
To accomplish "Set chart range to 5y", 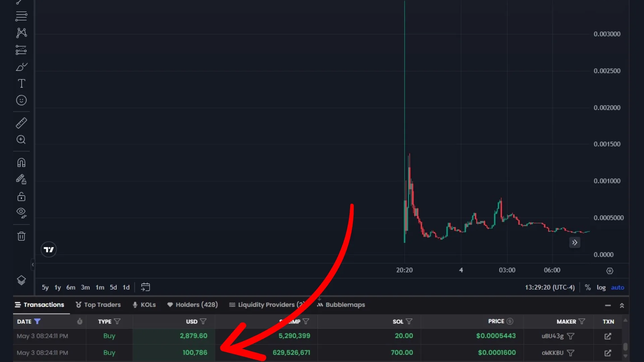I will coord(45,288).
